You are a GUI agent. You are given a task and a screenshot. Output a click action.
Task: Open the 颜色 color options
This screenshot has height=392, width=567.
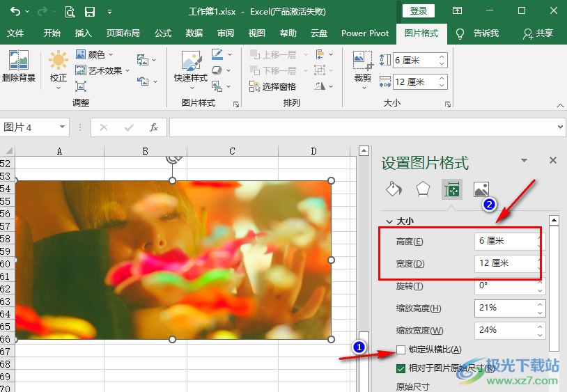pos(95,54)
